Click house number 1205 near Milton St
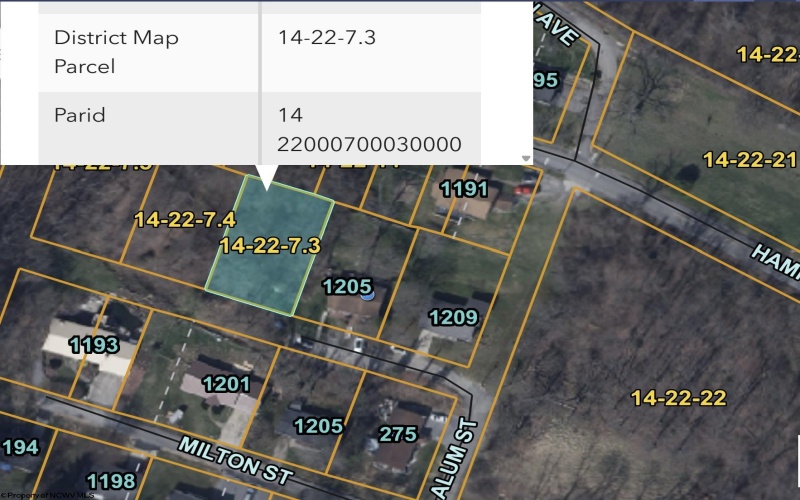 [319, 426]
